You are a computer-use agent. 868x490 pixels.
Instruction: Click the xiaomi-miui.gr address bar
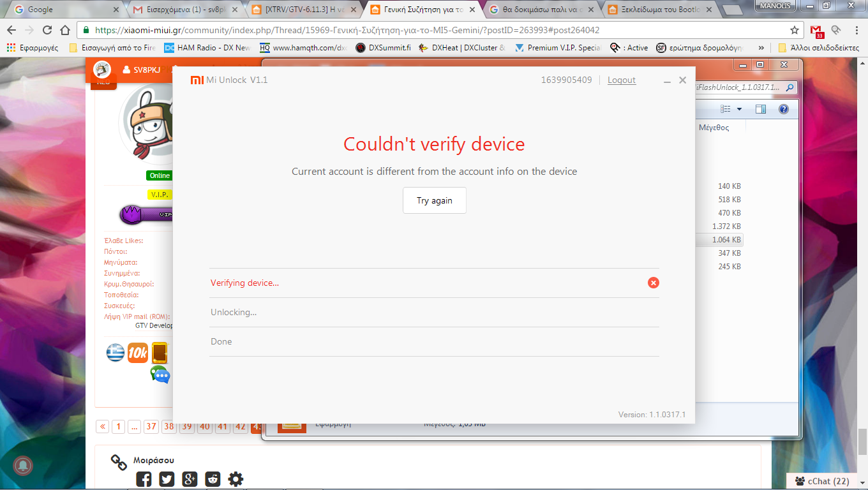tap(440, 30)
